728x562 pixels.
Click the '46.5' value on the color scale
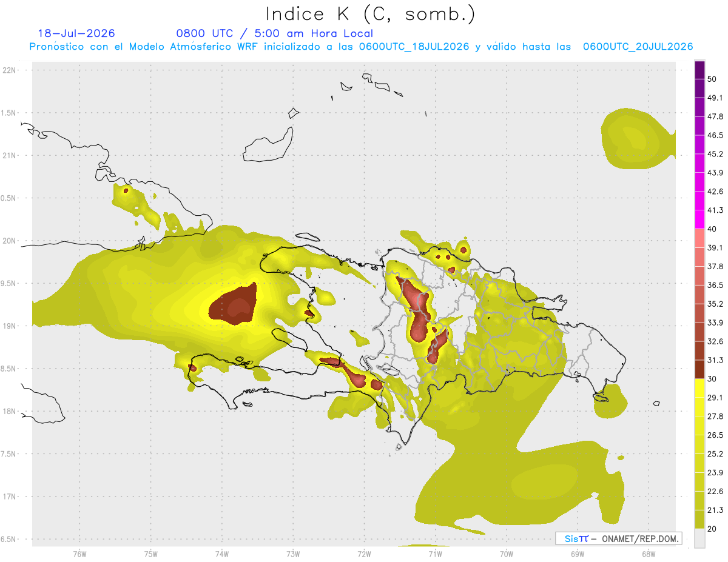715,135
